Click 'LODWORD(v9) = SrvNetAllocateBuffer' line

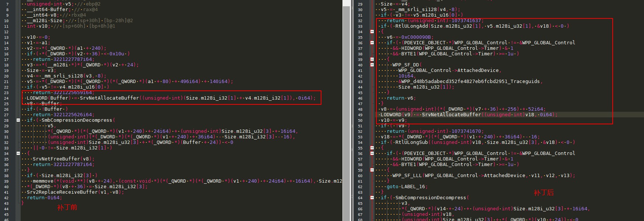tap(469, 114)
